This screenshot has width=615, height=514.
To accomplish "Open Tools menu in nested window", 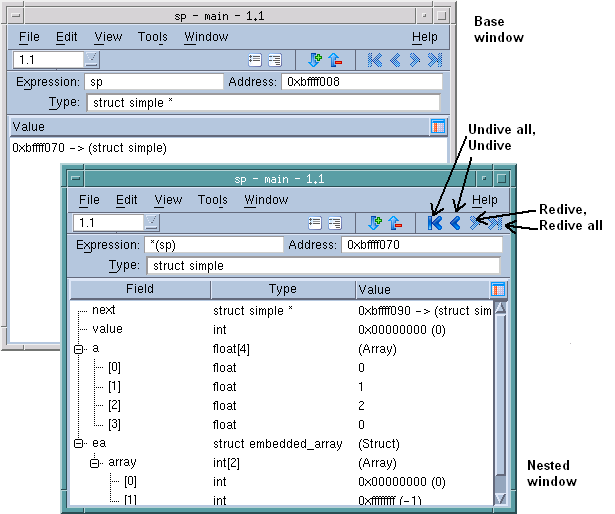I will click(212, 200).
